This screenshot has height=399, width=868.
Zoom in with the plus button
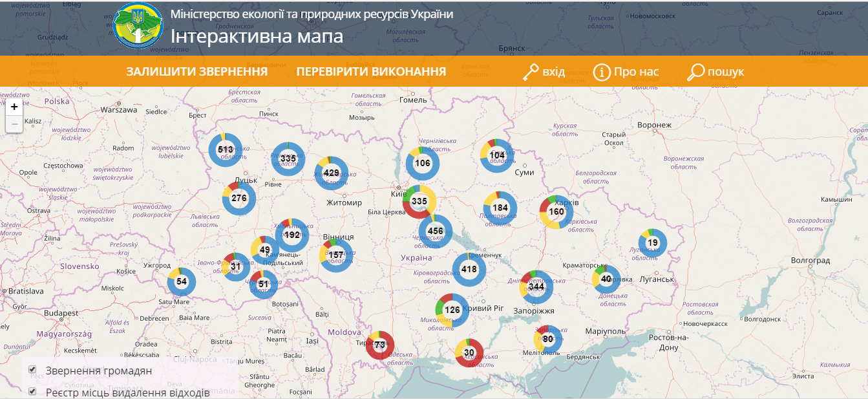[x=14, y=107]
